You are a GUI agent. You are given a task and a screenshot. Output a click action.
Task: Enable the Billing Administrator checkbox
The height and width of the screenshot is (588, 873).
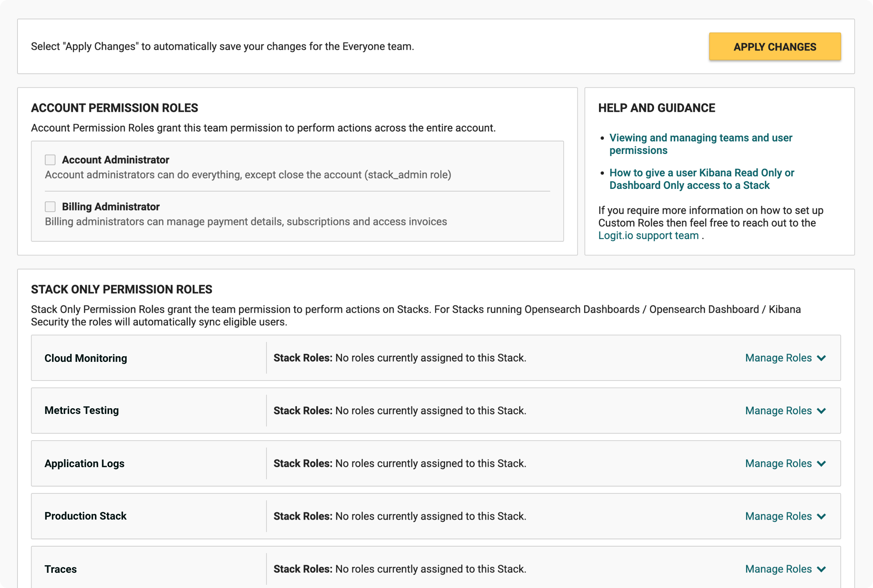click(50, 206)
